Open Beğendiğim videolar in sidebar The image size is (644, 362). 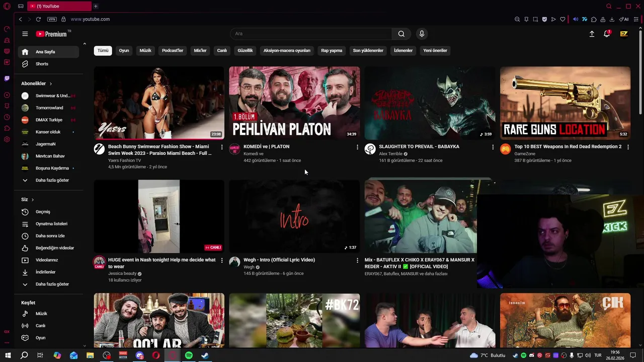click(48, 248)
